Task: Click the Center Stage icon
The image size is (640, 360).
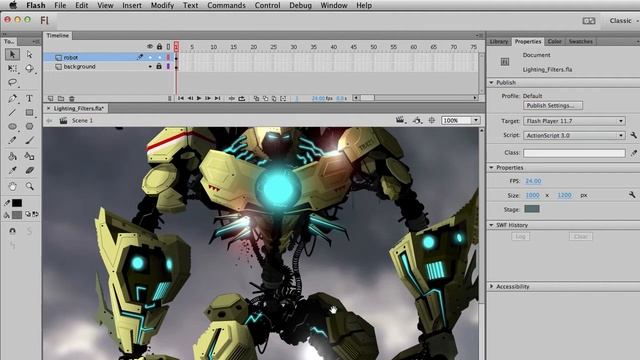Action: (x=432, y=120)
